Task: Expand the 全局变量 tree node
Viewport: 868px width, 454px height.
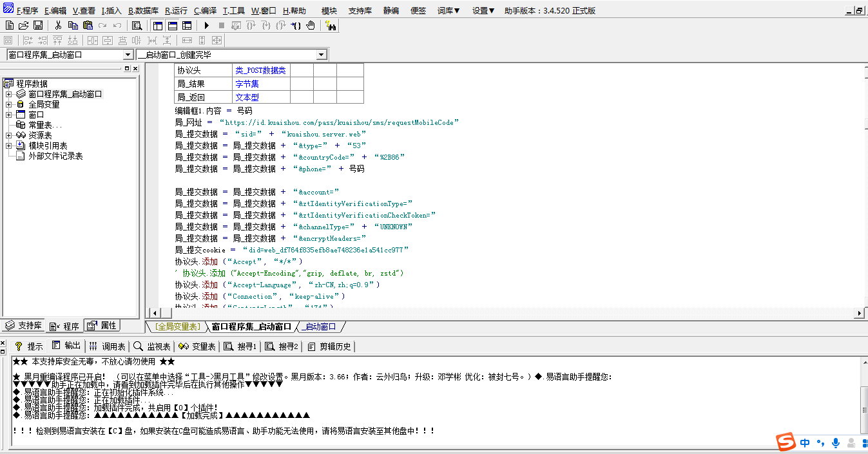Action: pyautogui.click(x=9, y=104)
